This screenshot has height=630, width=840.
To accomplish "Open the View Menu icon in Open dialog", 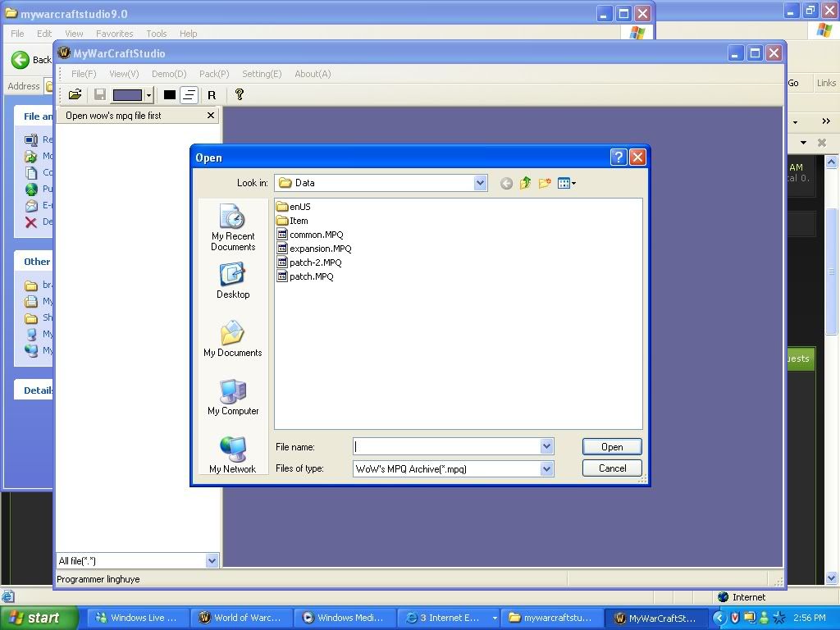I will [x=566, y=183].
